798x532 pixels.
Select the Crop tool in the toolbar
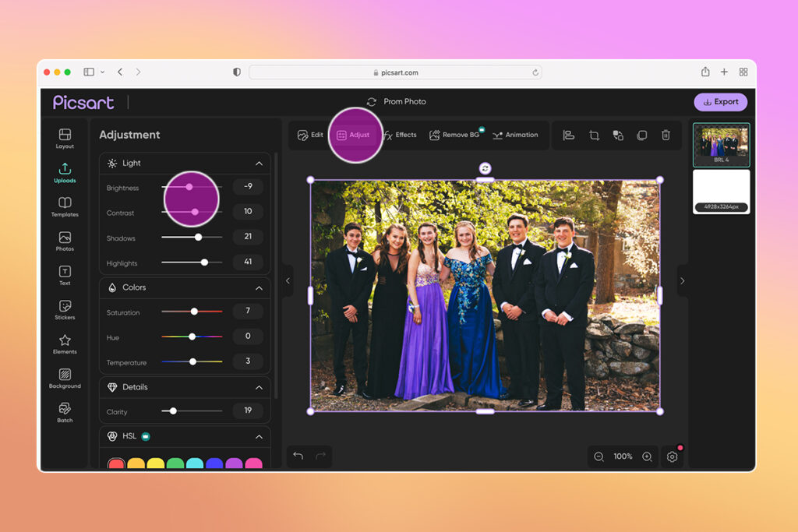coord(594,135)
